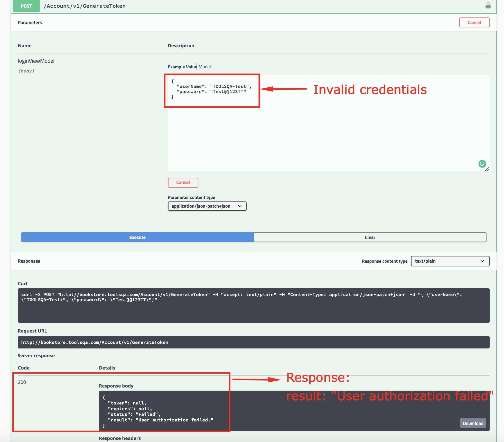Toggle the Responses section visibility
The width and height of the screenshot is (504, 442).
(29, 261)
